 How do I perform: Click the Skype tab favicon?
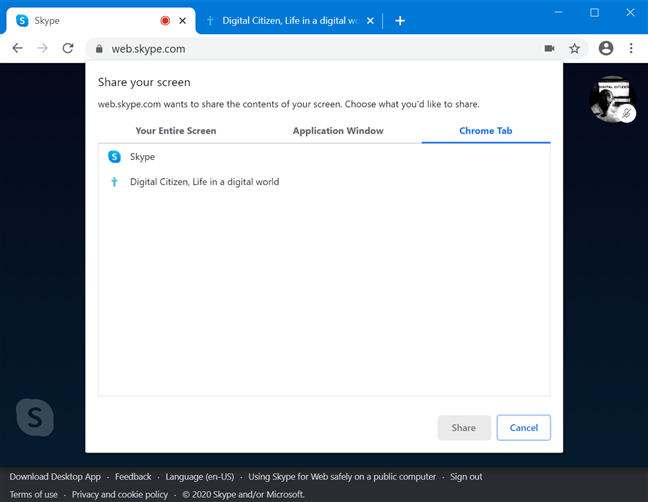22,21
